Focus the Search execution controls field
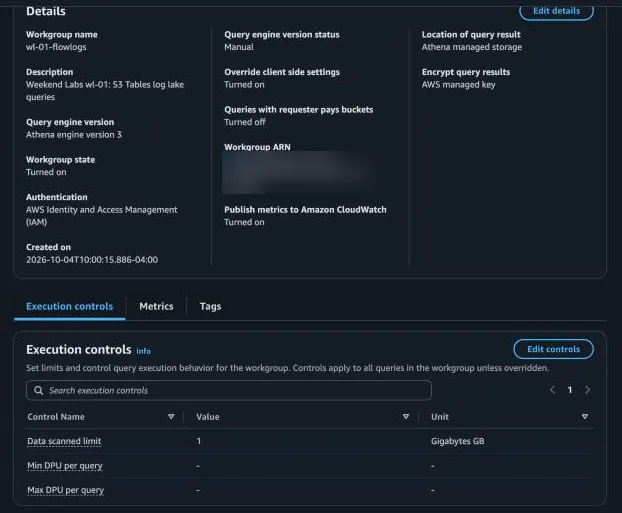This screenshot has height=513, width=622. (x=229, y=390)
